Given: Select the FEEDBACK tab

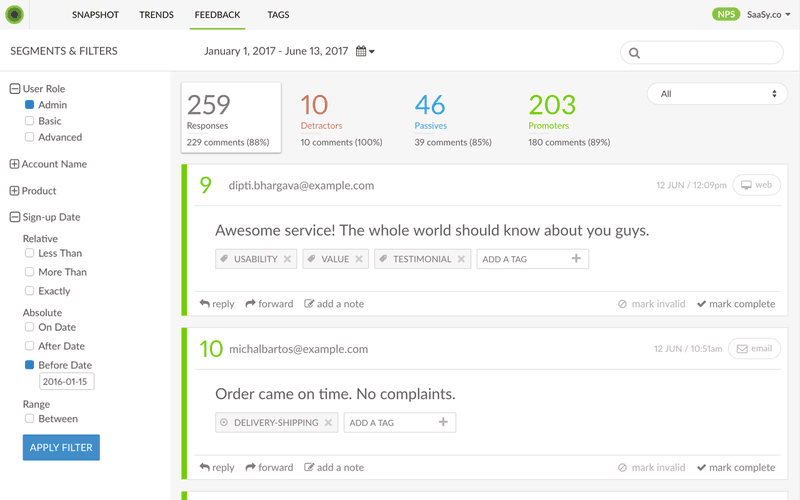Looking at the screenshot, I should (217, 15).
